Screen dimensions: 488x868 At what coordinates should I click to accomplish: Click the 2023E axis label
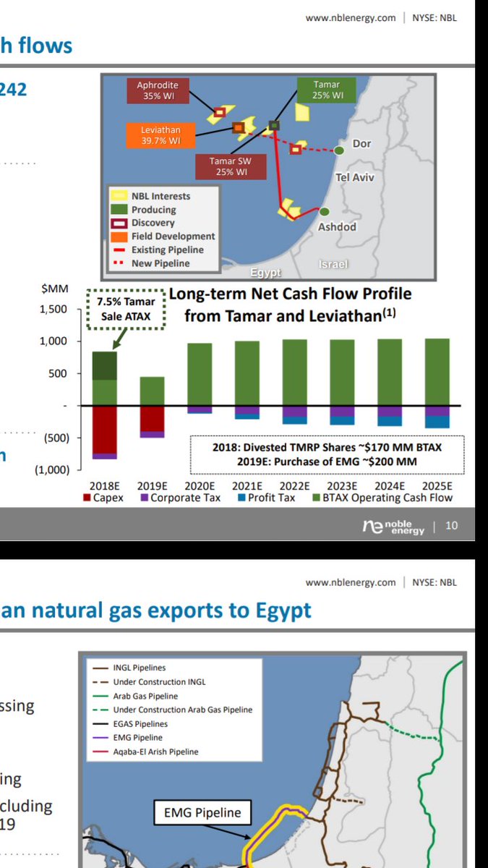click(343, 485)
